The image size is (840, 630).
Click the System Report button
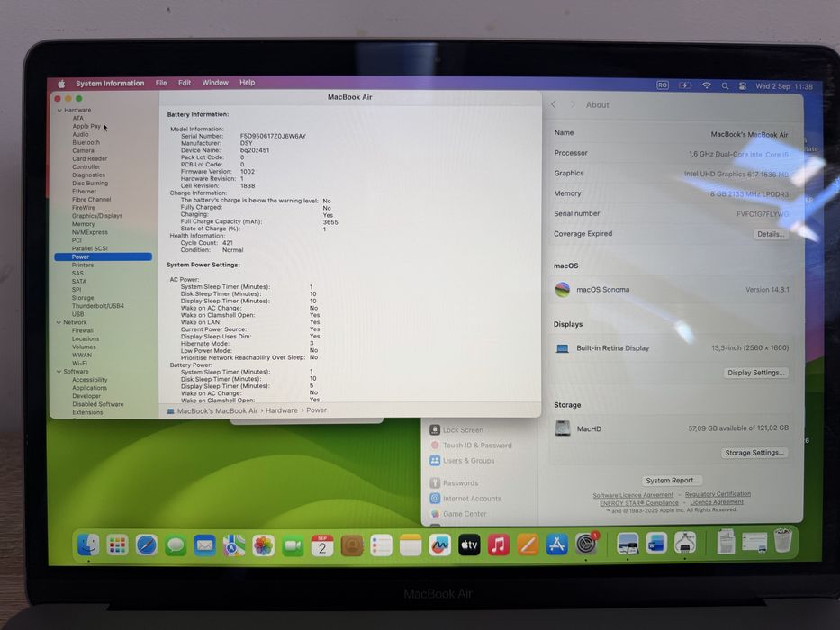(x=672, y=481)
